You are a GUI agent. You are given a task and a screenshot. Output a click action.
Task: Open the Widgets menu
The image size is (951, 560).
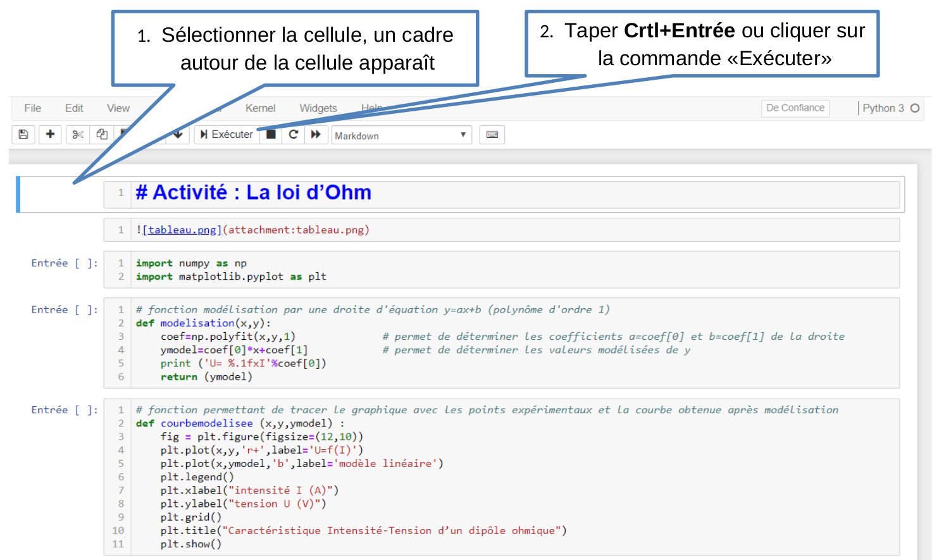(x=318, y=108)
